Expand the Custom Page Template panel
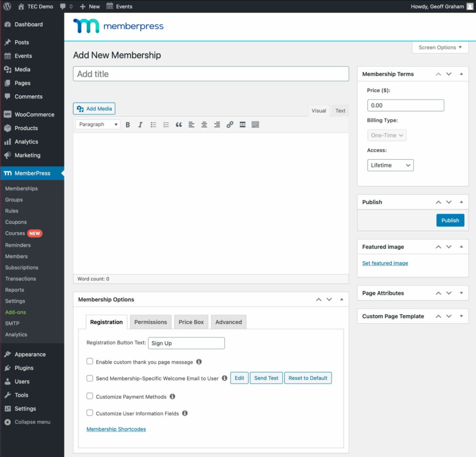 pyautogui.click(x=462, y=316)
